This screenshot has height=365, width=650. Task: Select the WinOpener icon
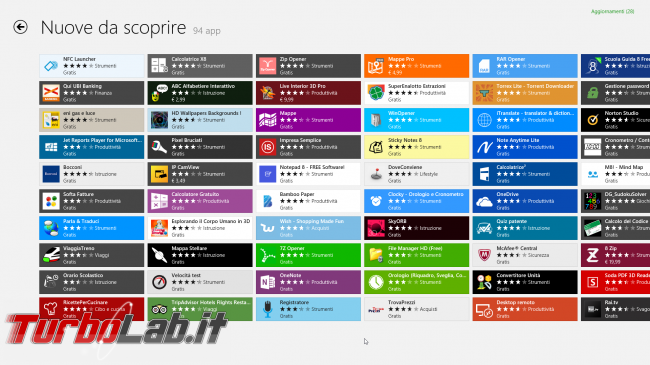(x=376, y=120)
